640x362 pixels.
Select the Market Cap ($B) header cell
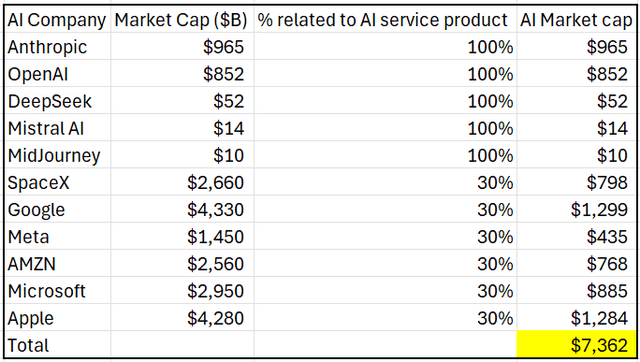(x=182, y=20)
